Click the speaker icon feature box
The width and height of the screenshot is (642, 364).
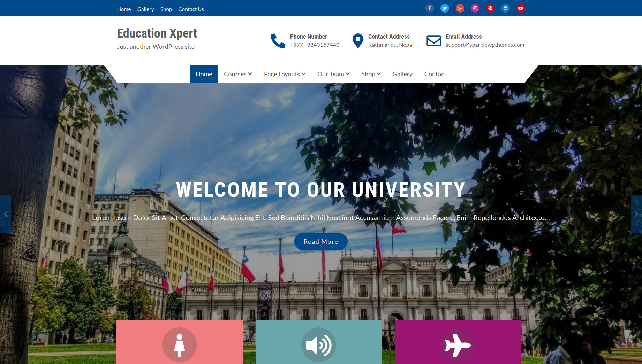point(318,345)
